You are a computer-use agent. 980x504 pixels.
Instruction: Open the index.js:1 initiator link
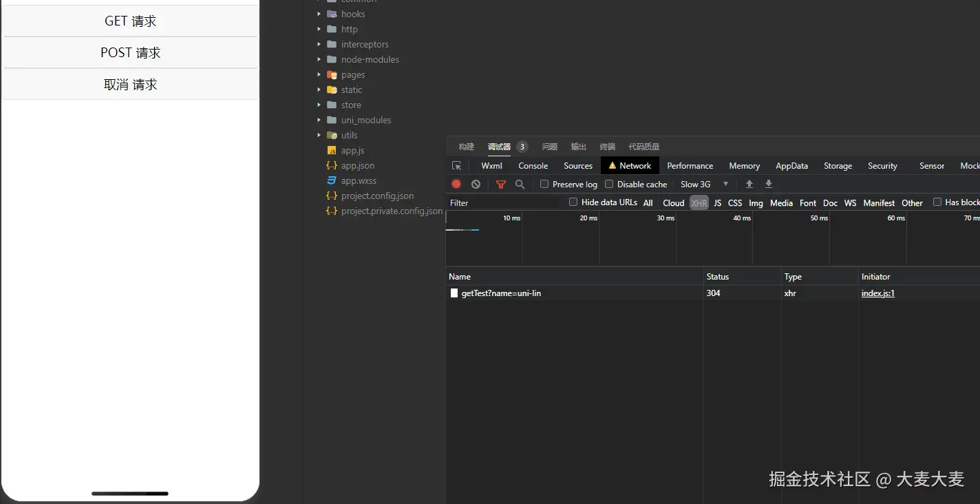pos(878,293)
